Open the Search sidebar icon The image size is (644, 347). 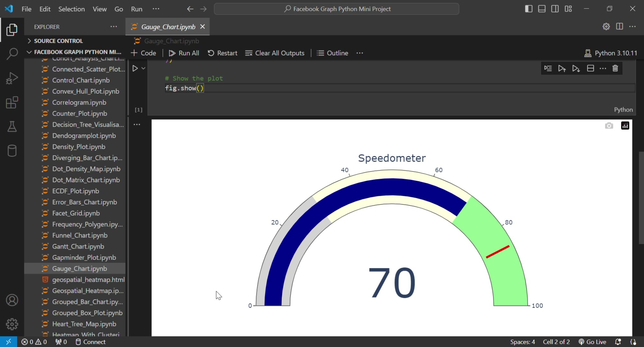[12, 54]
